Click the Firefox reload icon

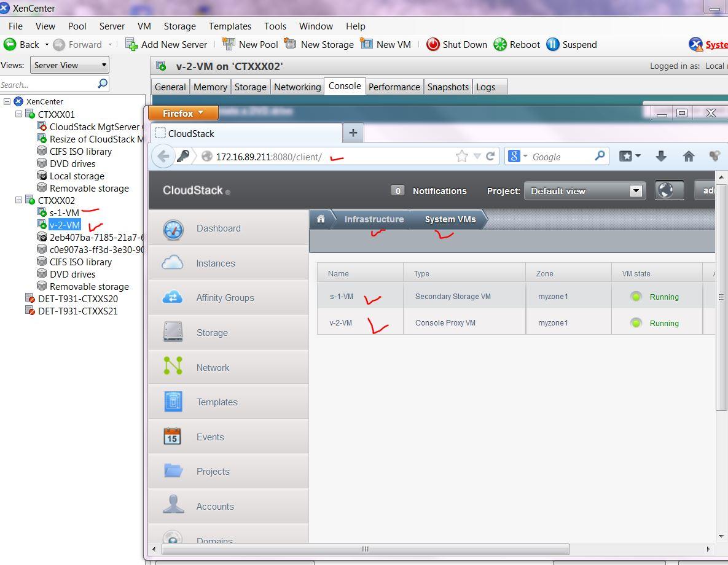point(490,157)
